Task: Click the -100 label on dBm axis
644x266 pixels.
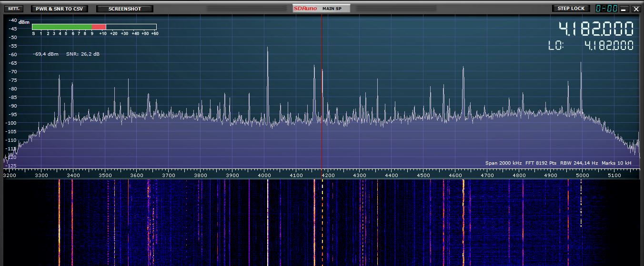Action: pyautogui.click(x=11, y=123)
